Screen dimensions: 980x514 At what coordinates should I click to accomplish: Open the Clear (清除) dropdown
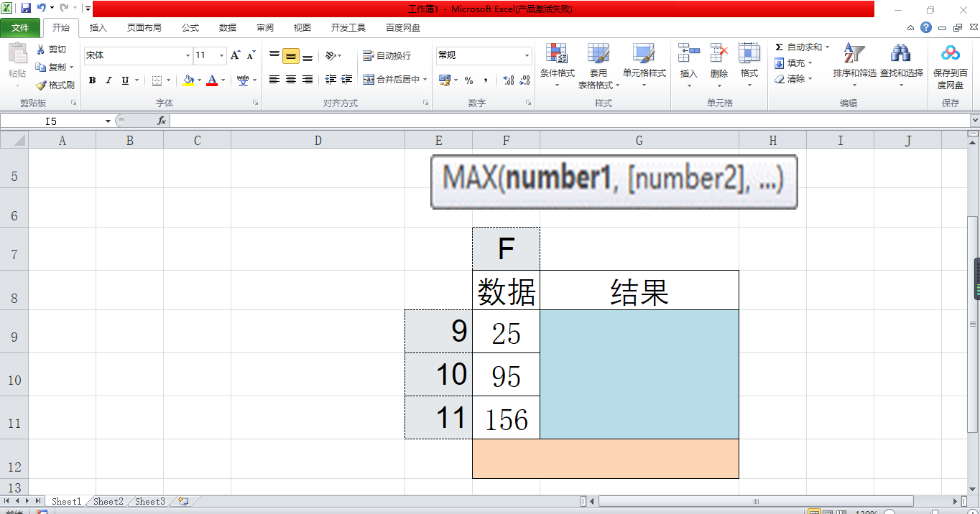click(794, 79)
